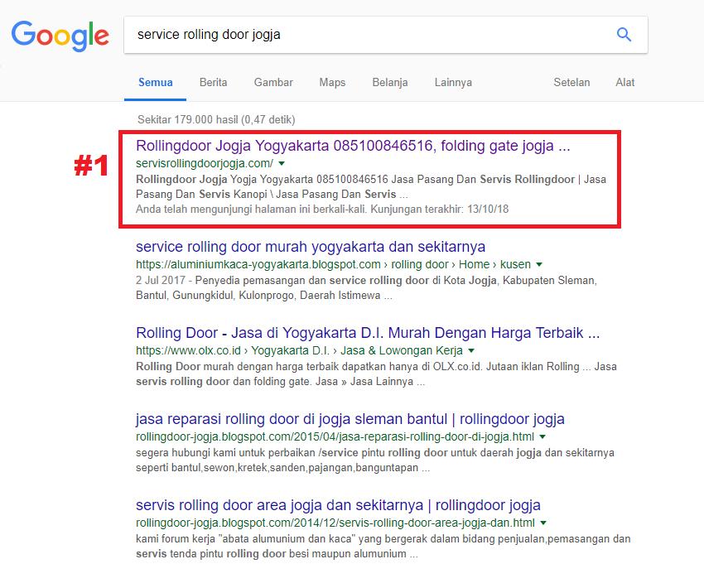Open Setelan settings menu

tap(571, 83)
